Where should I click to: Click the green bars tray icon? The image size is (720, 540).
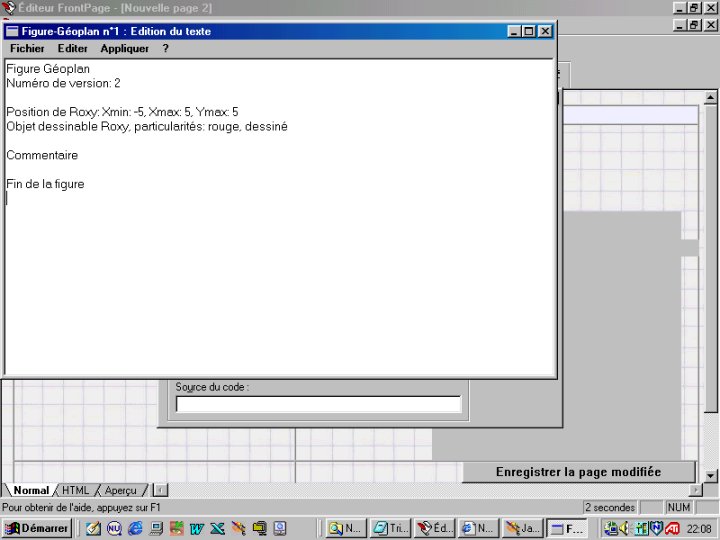[641, 529]
